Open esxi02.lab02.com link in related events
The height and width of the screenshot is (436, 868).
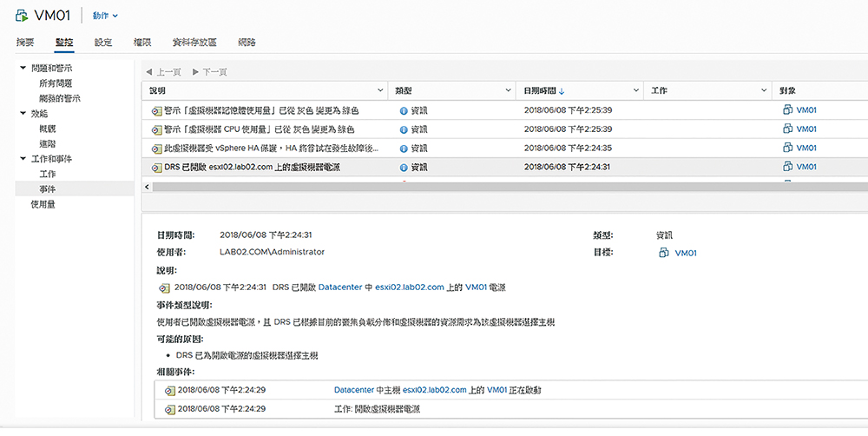point(435,390)
